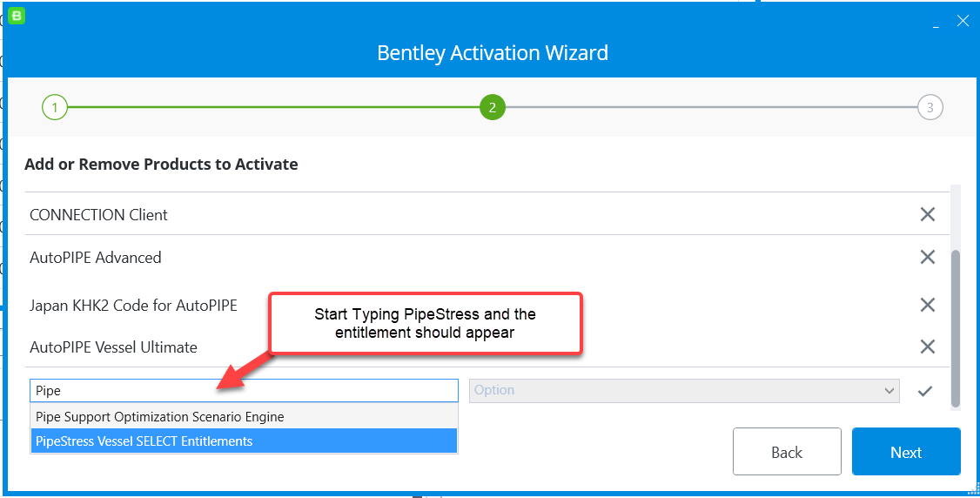Jump to step 3 circle

pyautogui.click(x=930, y=108)
